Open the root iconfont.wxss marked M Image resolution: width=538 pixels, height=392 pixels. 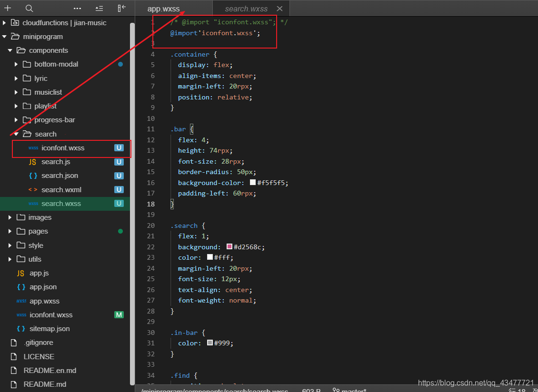tap(51, 315)
